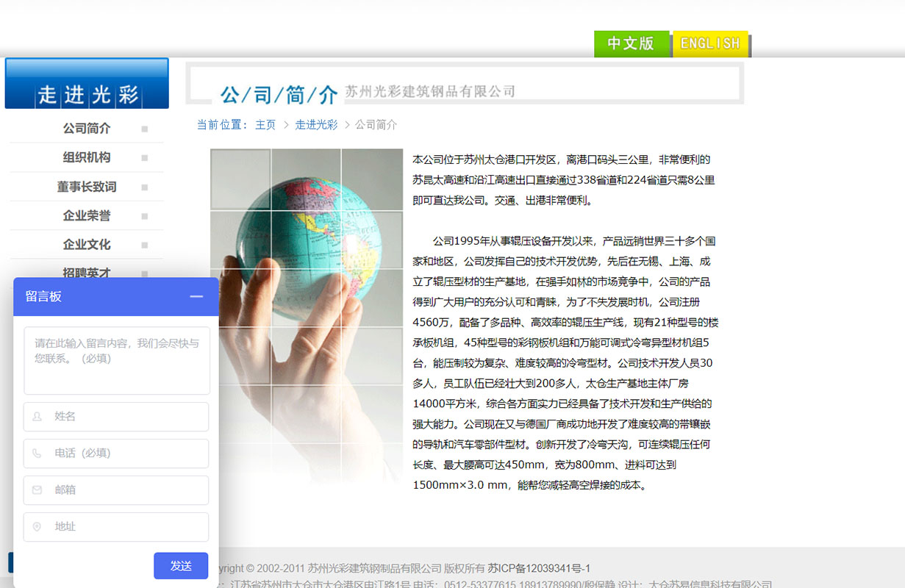Switch to the ENGLISH language tab

(x=709, y=44)
